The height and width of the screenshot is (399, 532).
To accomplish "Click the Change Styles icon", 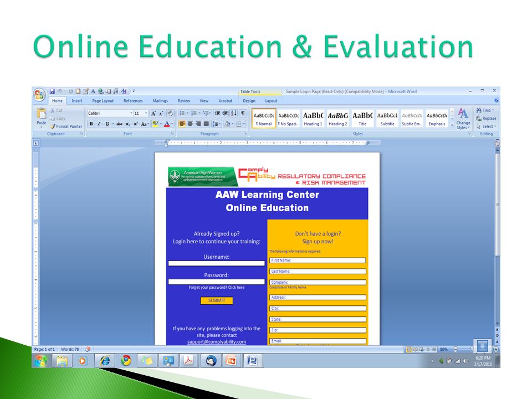I will coord(463,113).
